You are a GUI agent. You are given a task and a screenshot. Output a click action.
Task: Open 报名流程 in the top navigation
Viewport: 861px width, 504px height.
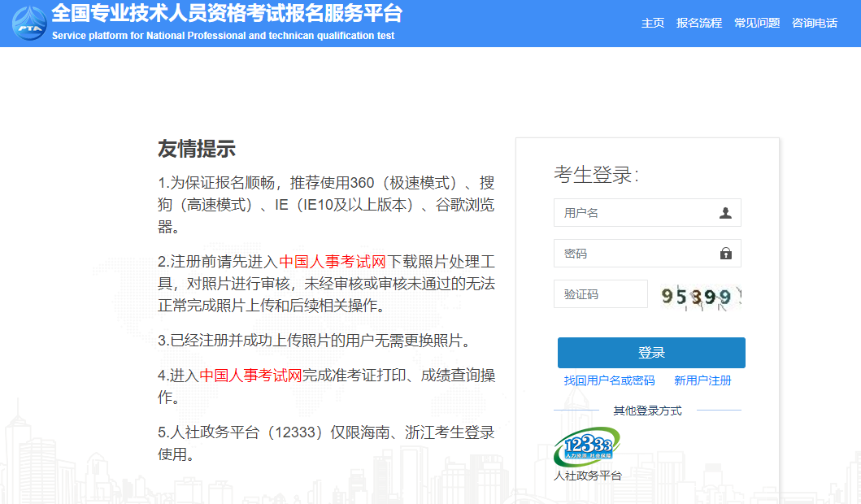click(699, 23)
